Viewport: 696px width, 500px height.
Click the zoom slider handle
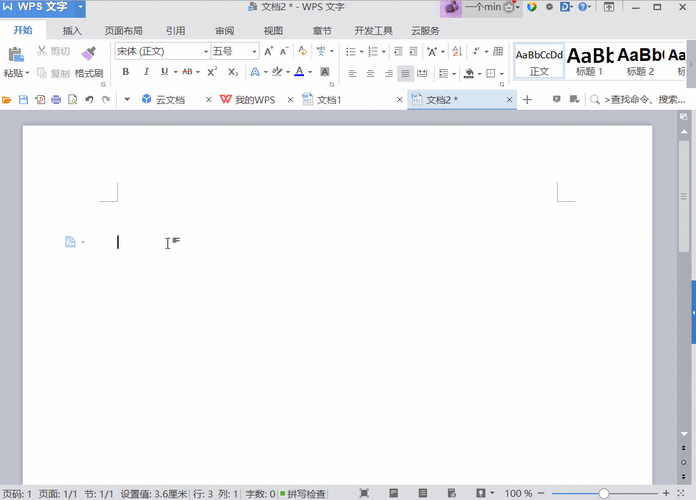coord(604,494)
